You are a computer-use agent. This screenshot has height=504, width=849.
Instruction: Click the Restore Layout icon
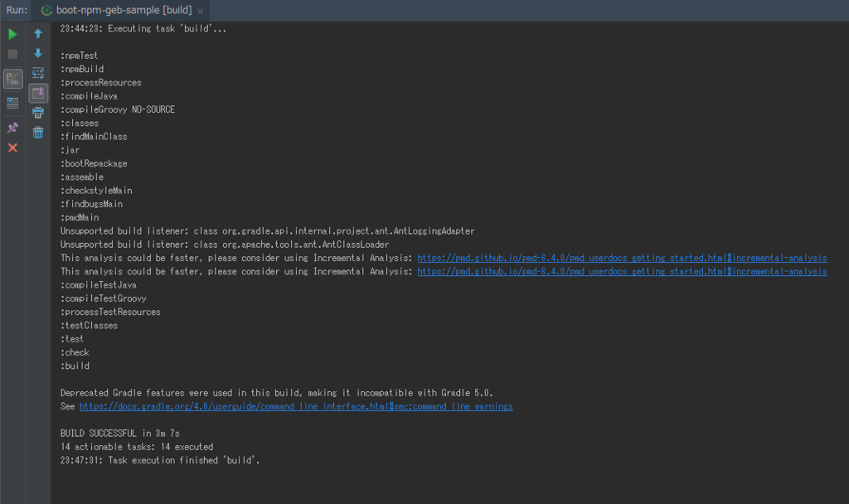coord(12,103)
